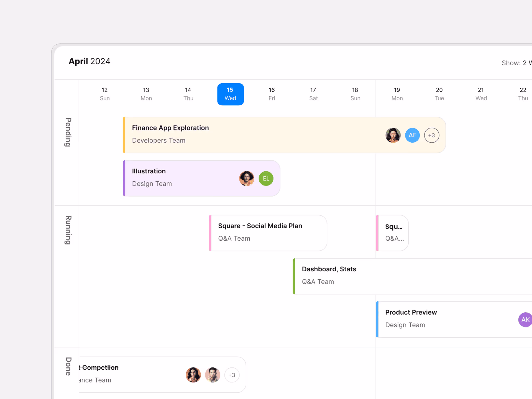Click the second avatar on the Done task
Screen dimensions: 532x399
[x=213, y=375]
